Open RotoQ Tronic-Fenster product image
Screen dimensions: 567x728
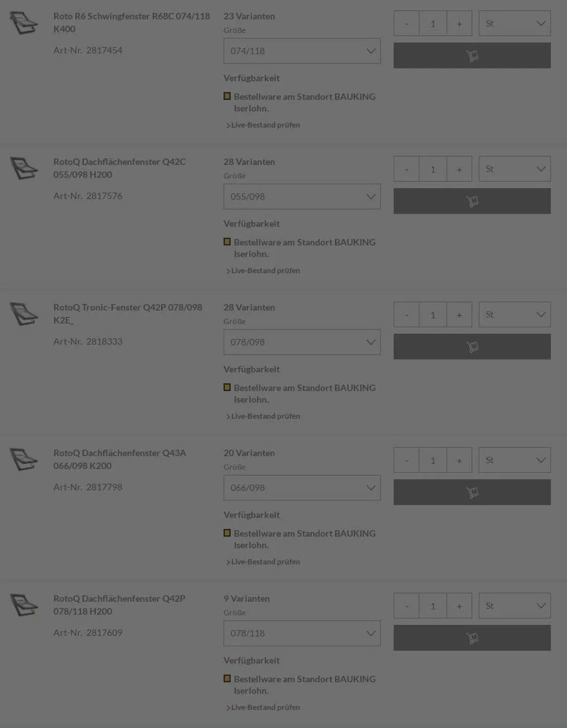pyautogui.click(x=24, y=314)
